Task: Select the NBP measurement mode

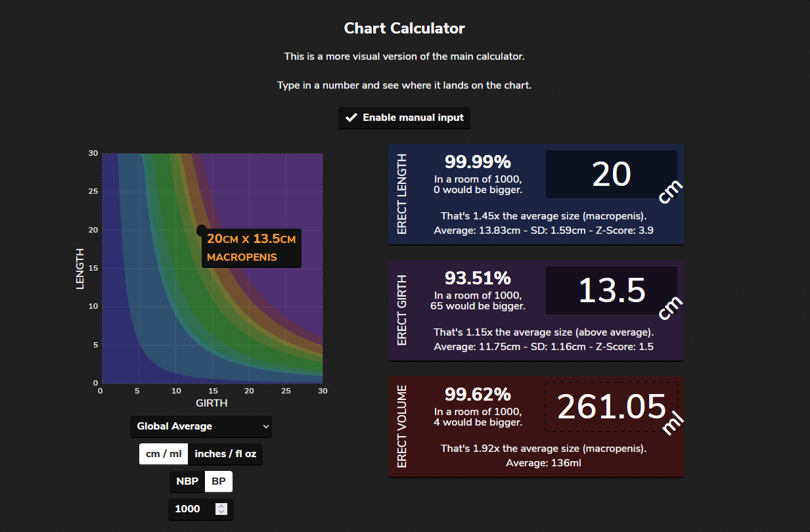Action: [187, 481]
